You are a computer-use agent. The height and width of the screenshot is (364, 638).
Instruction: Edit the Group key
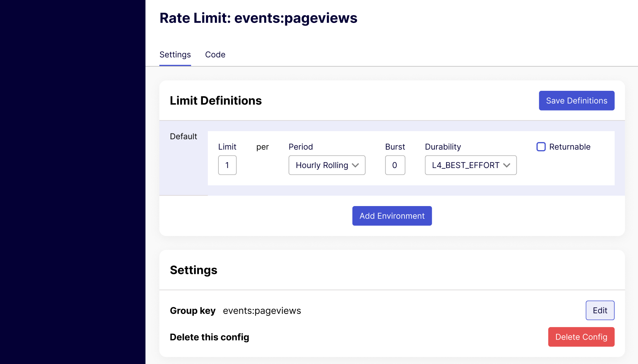(x=600, y=310)
